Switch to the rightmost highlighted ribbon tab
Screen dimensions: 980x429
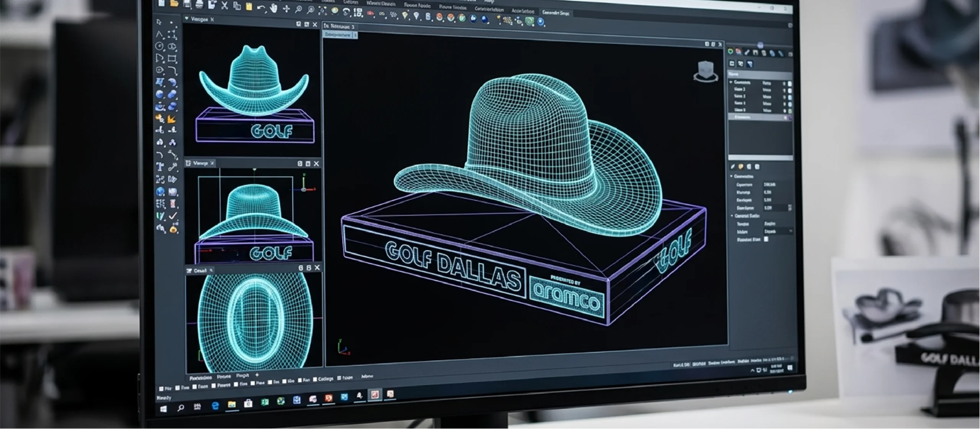[555, 13]
